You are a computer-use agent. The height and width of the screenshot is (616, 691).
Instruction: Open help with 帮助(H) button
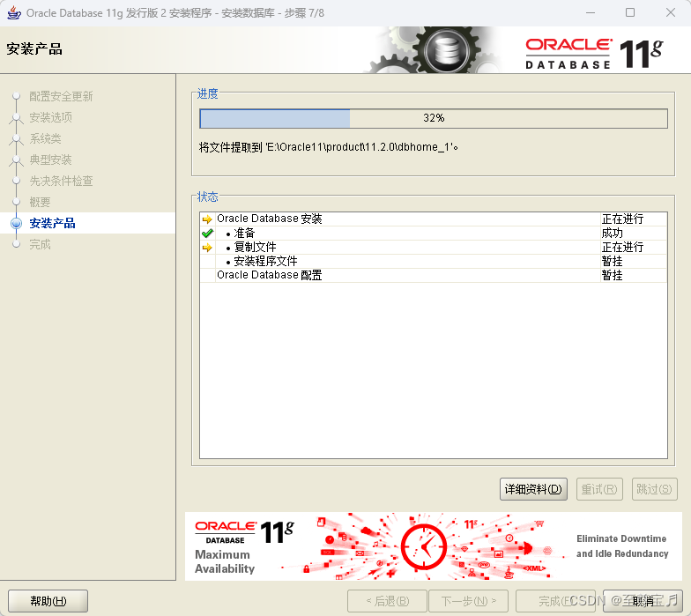point(48,601)
